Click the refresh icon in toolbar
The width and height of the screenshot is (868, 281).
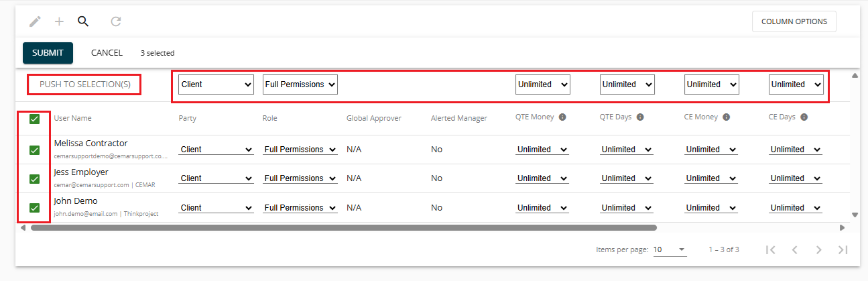tap(116, 21)
